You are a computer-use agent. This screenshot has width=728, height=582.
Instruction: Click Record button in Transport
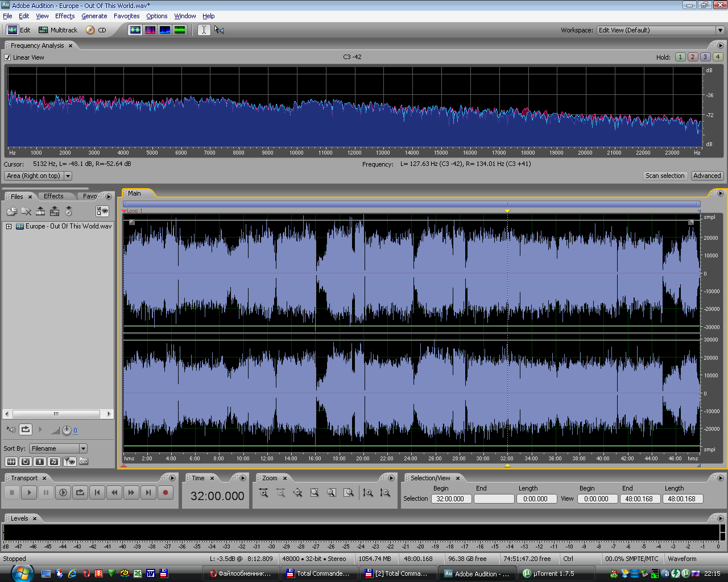click(166, 493)
